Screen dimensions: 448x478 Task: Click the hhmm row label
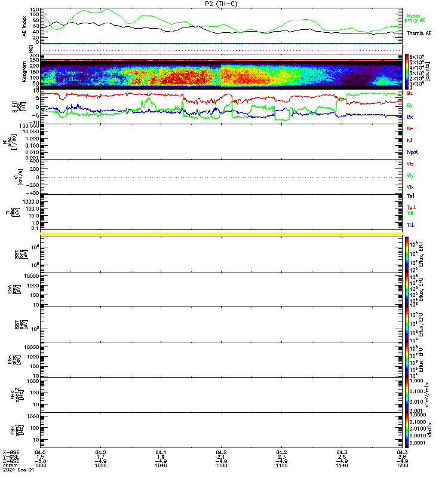coord(10,465)
